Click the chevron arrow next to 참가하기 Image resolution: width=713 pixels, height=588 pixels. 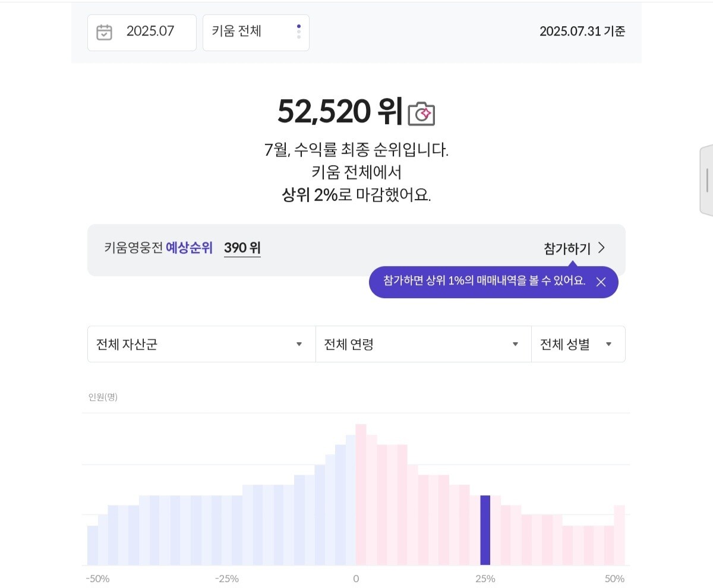(601, 248)
